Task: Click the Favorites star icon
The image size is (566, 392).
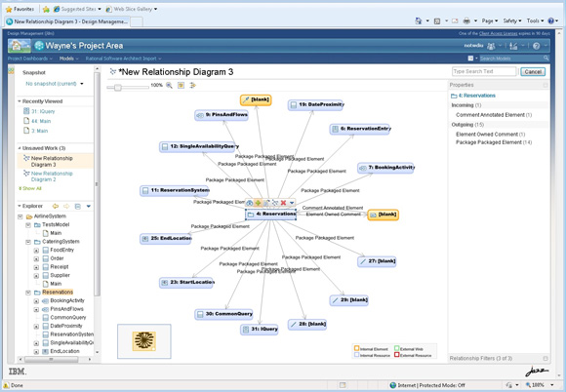Action: point(9,9)
